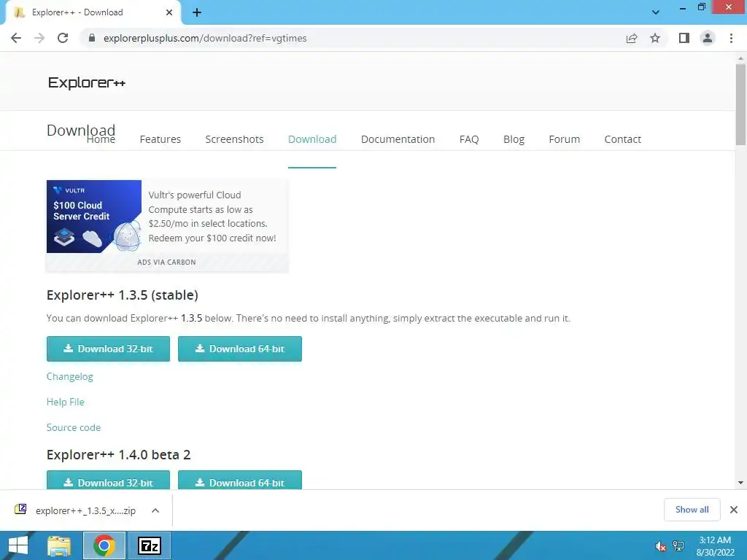Download 64-bit Explorer++ 1.4.0 beta 2
The width and height of the screenshot is (747, 560).
tap(239, 480)
